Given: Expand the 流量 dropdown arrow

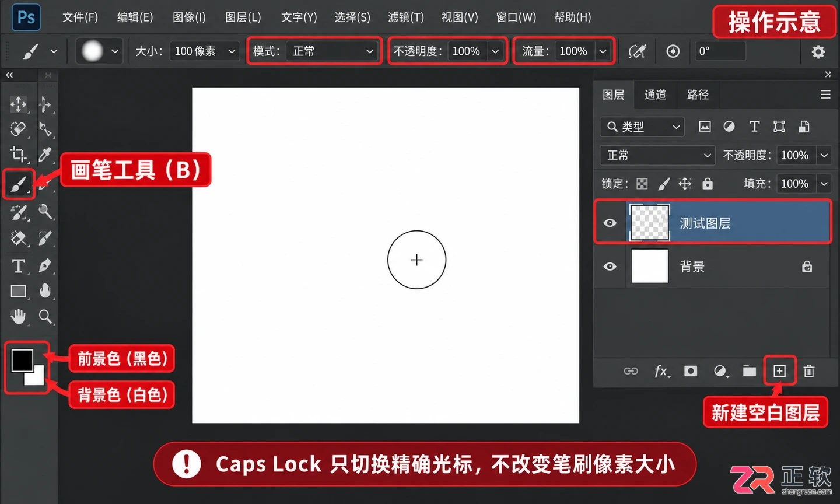Looking at the screenshot, I should (603, 51).
